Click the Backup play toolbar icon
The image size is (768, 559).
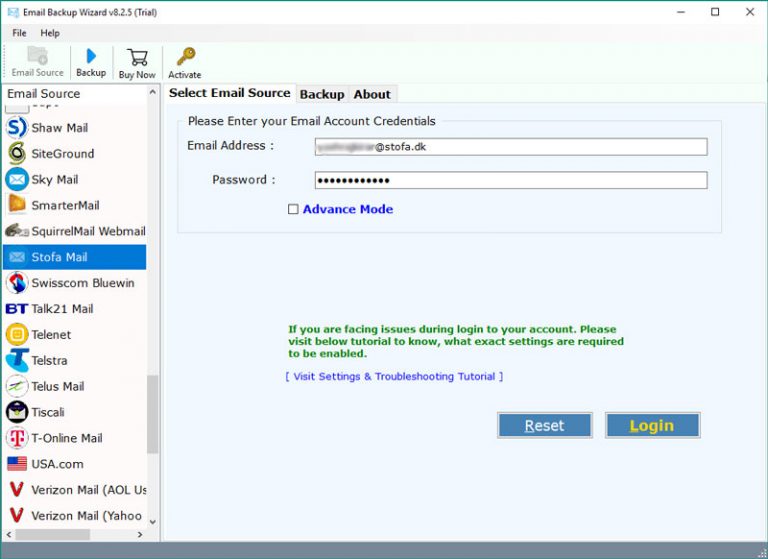pos(91,56)
